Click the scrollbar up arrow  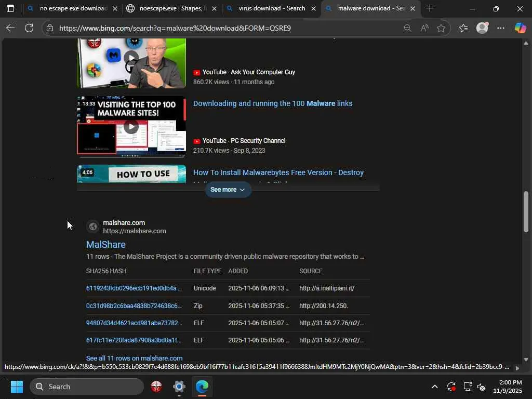526,43
